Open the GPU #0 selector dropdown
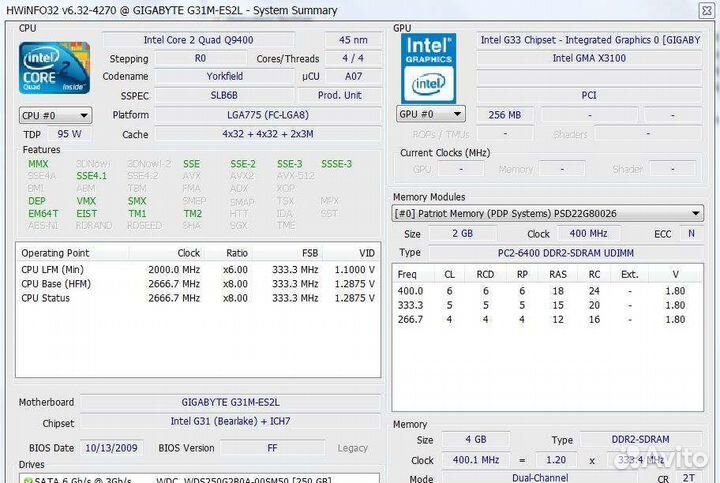Image resolution: width=720 pixels, height=483 pixels. pos(430,114)
